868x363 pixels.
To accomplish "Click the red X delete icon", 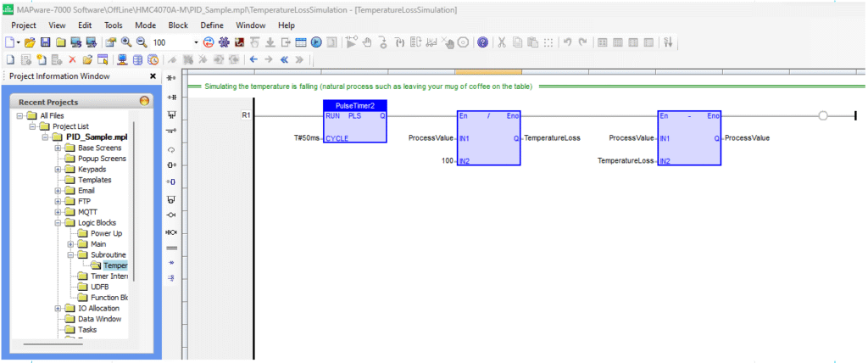I will click(x=72, y=59).
